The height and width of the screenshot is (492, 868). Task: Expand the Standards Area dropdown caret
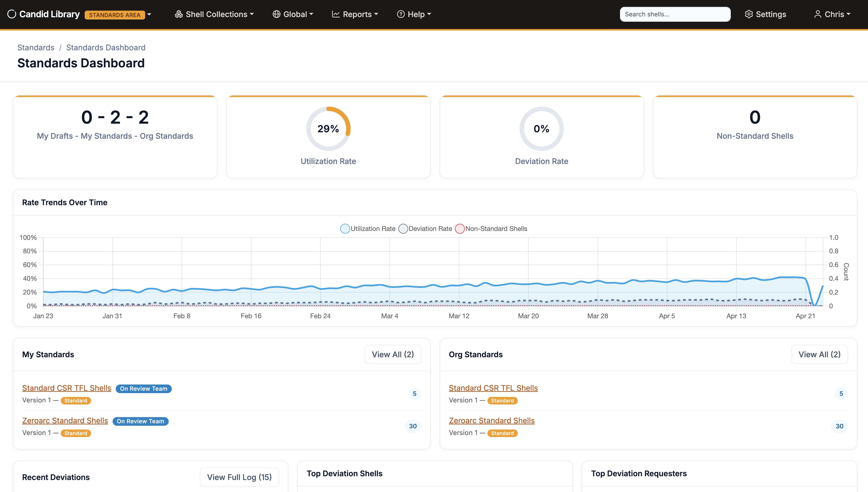tap(149, 15)
